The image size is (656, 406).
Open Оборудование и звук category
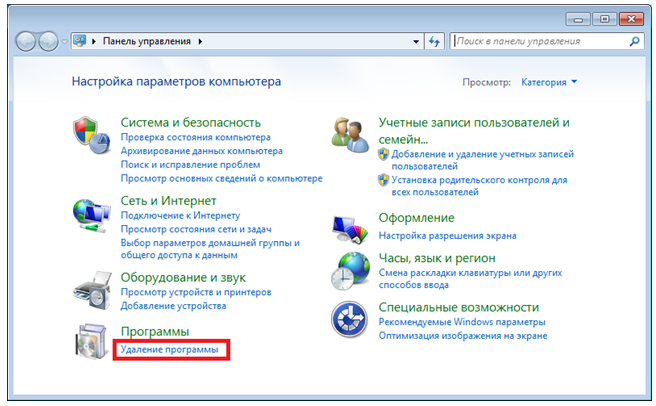(x=183, y=278)
